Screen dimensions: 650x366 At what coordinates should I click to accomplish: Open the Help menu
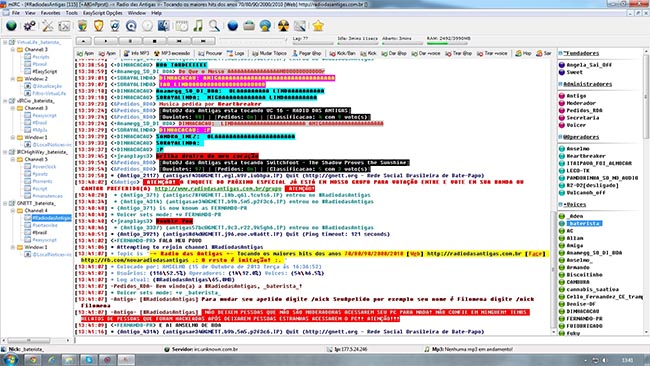coord(157,13)
